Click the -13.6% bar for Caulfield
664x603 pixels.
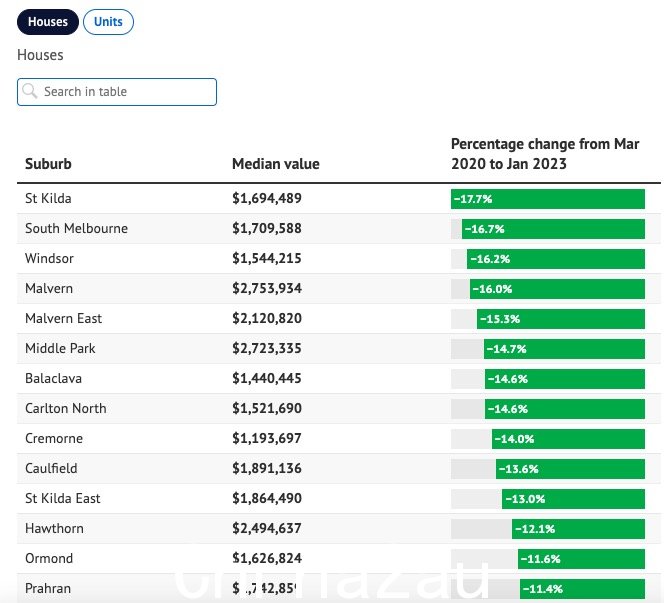point(570,469)
